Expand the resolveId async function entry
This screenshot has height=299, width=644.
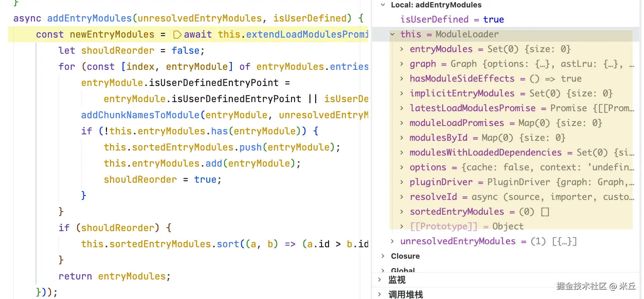(402, 197)
